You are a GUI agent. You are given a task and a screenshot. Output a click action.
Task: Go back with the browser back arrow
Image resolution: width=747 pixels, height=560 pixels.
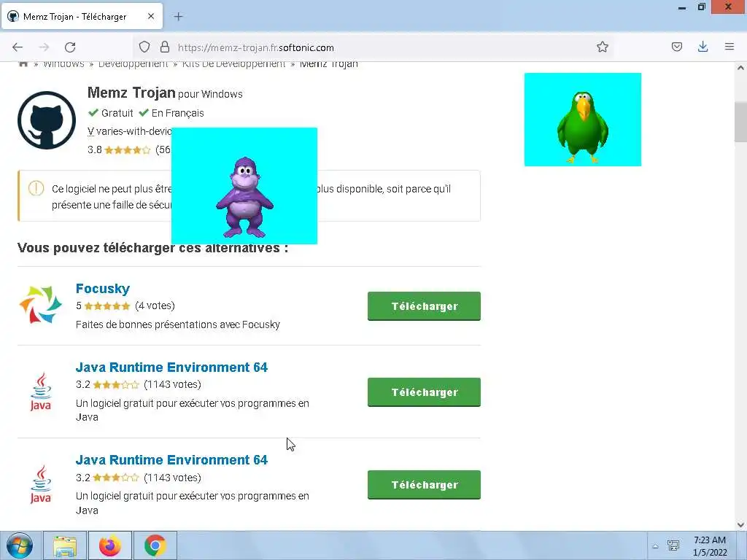coord(18,47)
